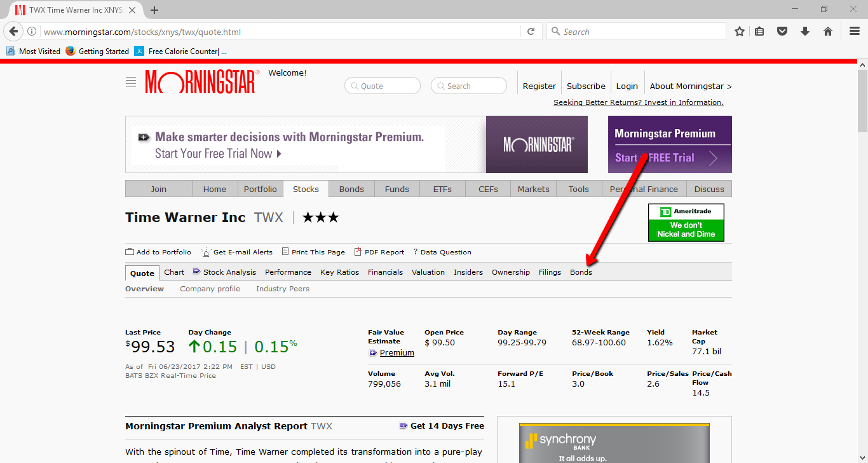Open the Firefox hamburger menu
This screenshot has width=868, height=463.
pos(855,31)
